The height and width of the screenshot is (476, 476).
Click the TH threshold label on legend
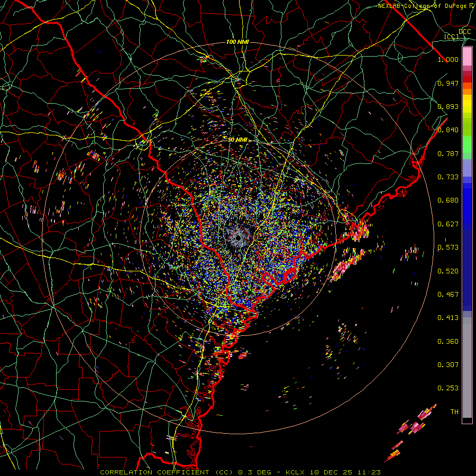[454, 412]
